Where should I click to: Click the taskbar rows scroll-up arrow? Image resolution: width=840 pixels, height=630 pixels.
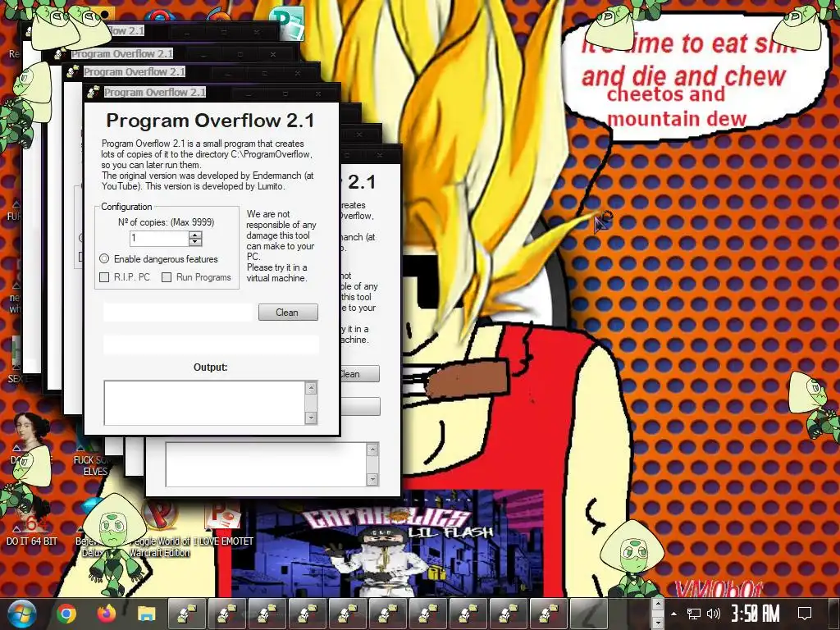[658, 605]
